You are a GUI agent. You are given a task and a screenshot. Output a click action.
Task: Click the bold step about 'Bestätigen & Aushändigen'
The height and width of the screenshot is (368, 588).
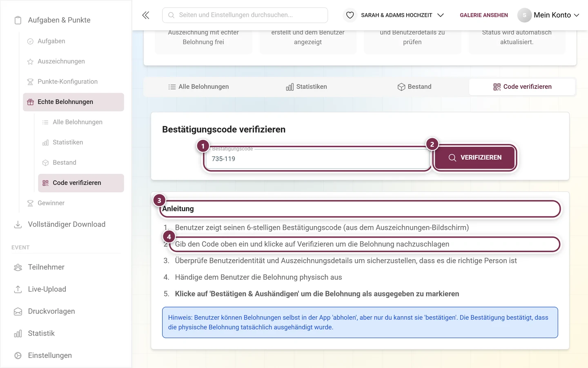(317, 294)
